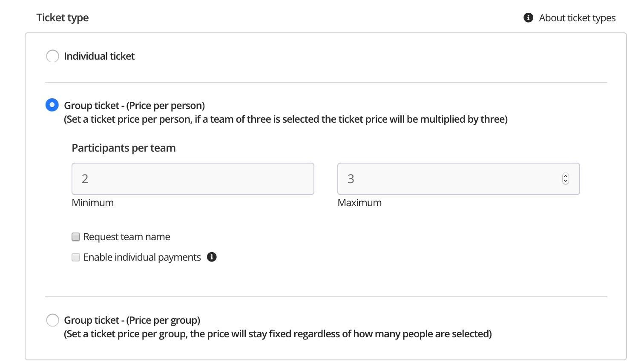Show info tooltip icon for individual payments
The height and width of the screenshot is (362, 644).
(x=212, y=257)
